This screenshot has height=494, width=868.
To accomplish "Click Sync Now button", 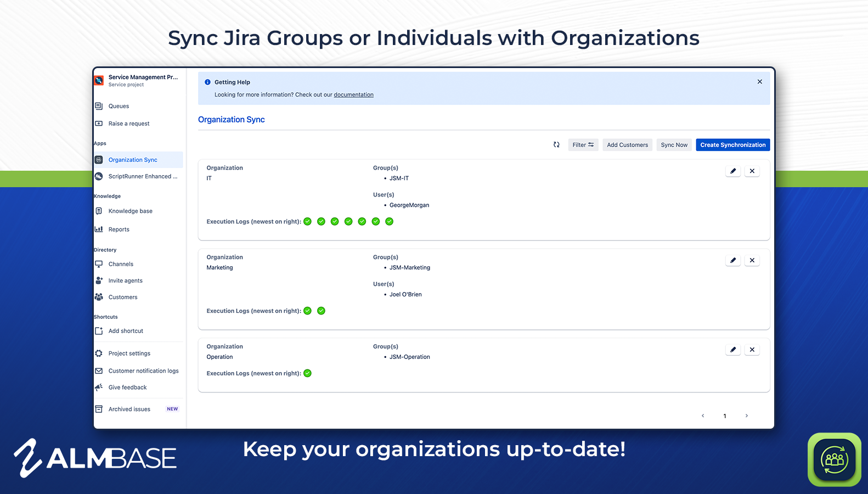I will 674,145.
